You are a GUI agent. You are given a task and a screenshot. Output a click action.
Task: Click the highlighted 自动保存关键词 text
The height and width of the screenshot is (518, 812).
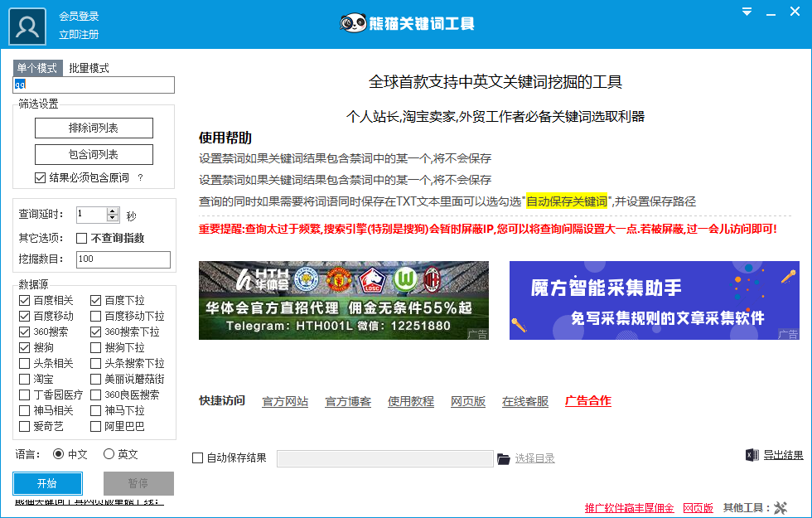[x=567, y=201]
